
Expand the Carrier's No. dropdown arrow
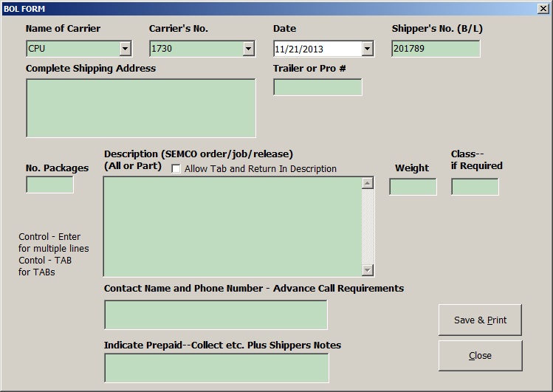249,49
